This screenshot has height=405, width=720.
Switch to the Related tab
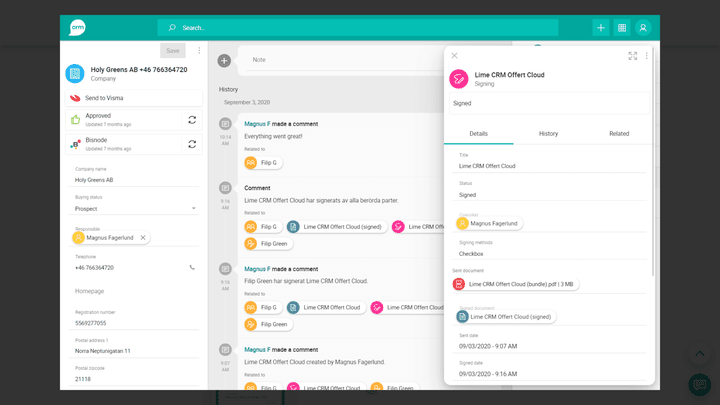(619, 134)
